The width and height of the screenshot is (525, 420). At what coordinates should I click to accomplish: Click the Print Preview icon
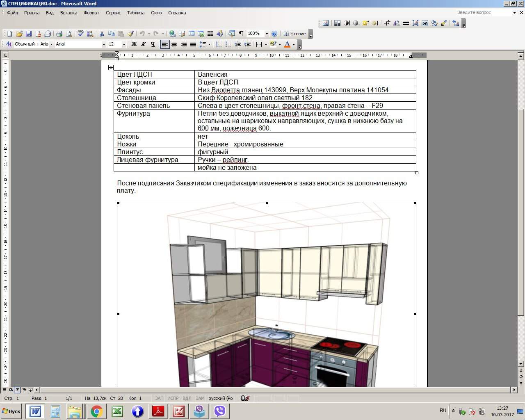pos(69,34)
